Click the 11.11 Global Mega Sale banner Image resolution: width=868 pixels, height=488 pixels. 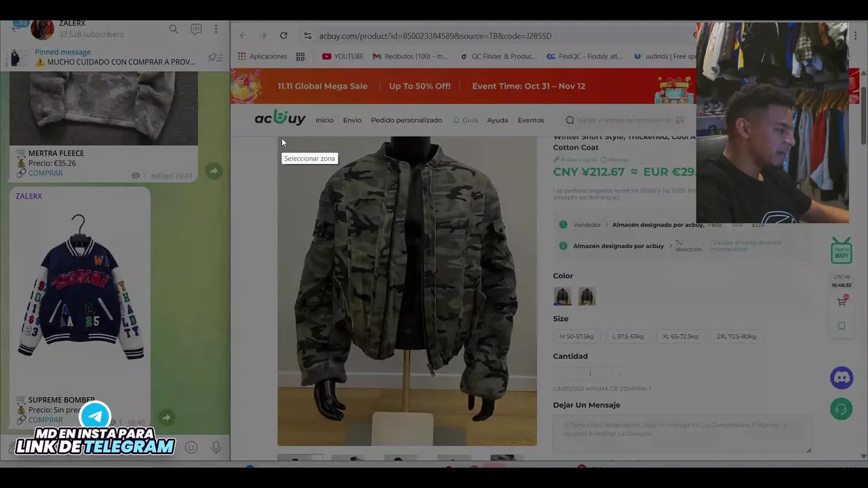click(x=463, y=86)
